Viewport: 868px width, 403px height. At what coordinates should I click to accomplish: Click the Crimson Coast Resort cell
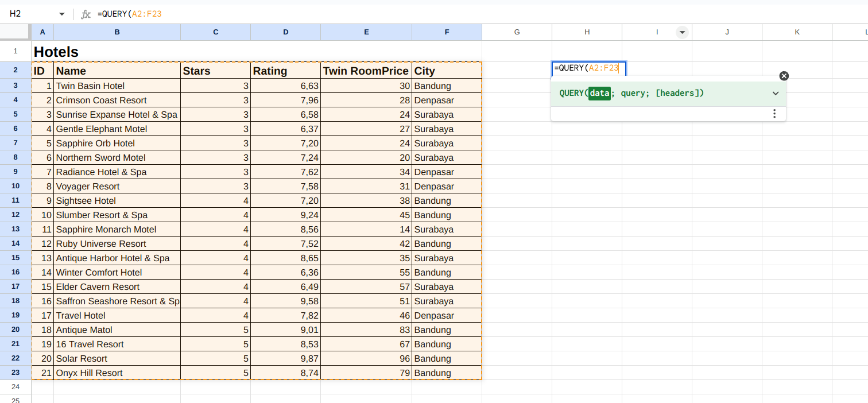click(x=101, y=100)
